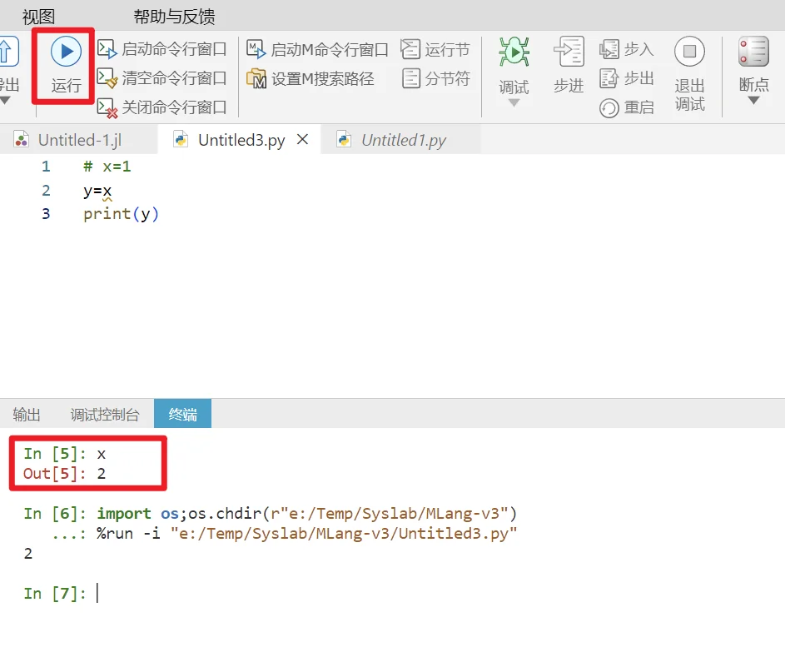Image resolution: width=785 pixels, height=672 pixels.
Task: Select the Terminal (终端) tab
Action: click(183, 414)
